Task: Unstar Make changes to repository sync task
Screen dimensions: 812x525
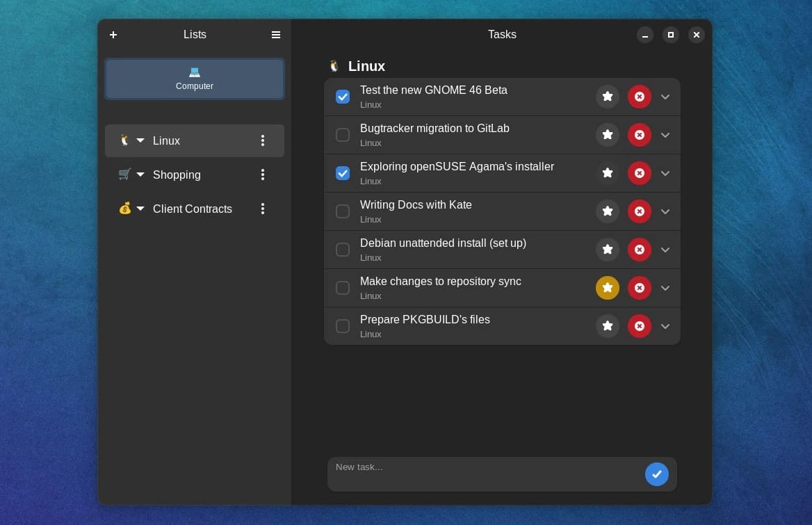Action: tap(608, 288)
